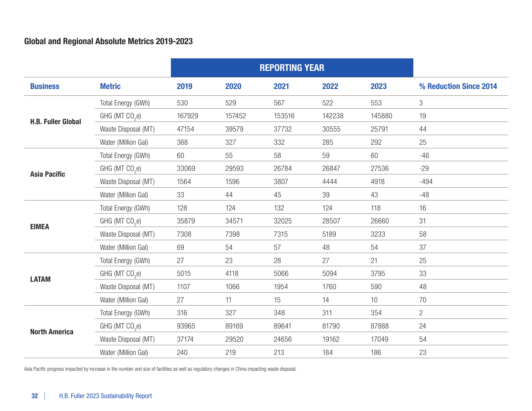532x411 pixels.
Task: Click the 'Asia Pacific' business label
Action: point(47,174)
